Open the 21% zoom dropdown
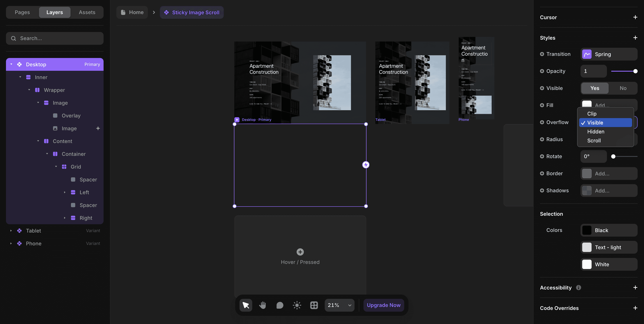 [x=339, y=305]
